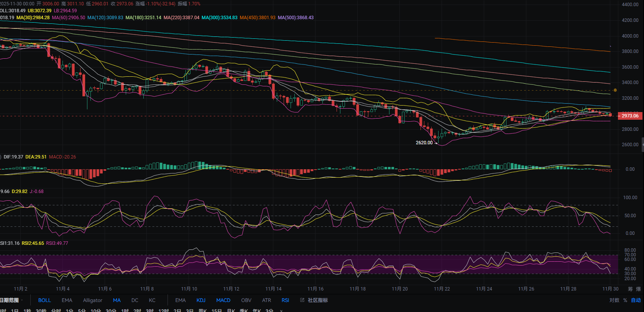Toggle 对数 logarithmic price scale
Screen dimensions: 644x312
tap(614, 300)
